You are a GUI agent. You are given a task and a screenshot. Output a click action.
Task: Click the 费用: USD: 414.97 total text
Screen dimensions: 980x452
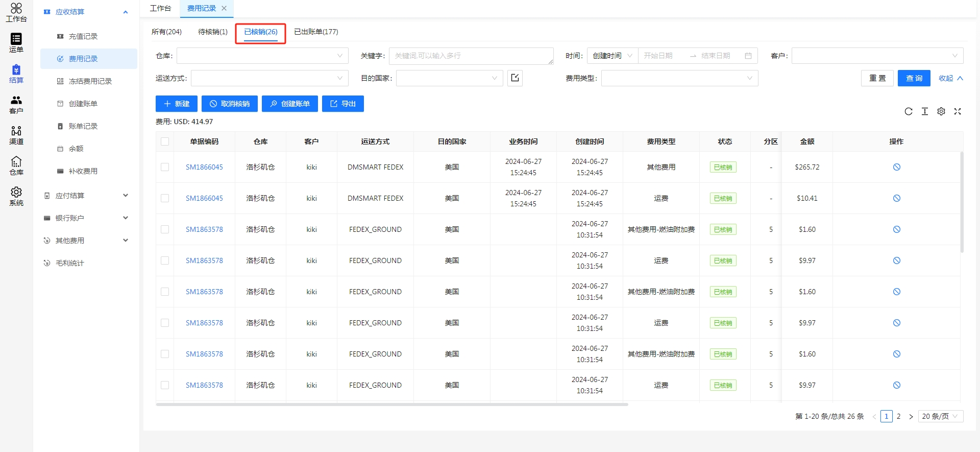(184, 122)
